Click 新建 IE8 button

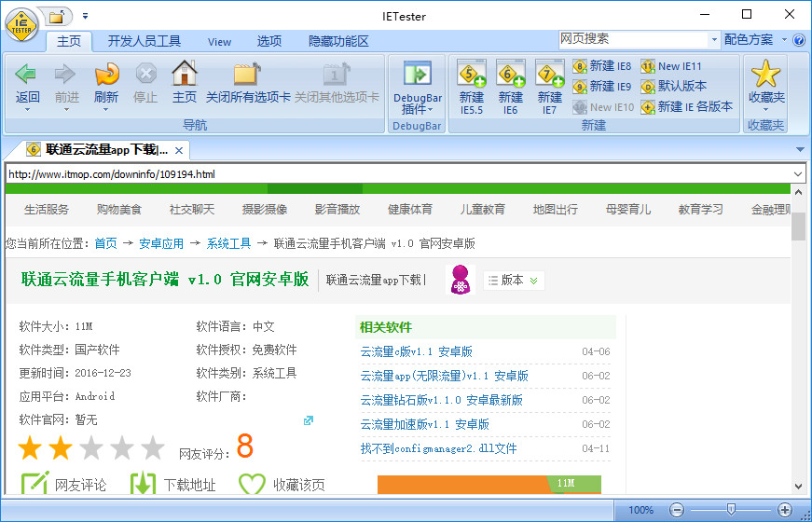602,66
